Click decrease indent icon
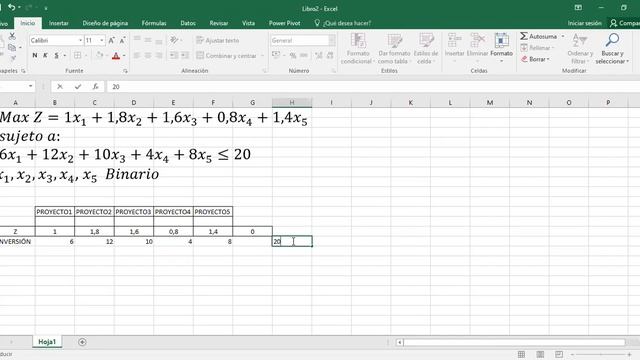Image resolution: width=640 pixels, height=360 pixels. (174, 55)
